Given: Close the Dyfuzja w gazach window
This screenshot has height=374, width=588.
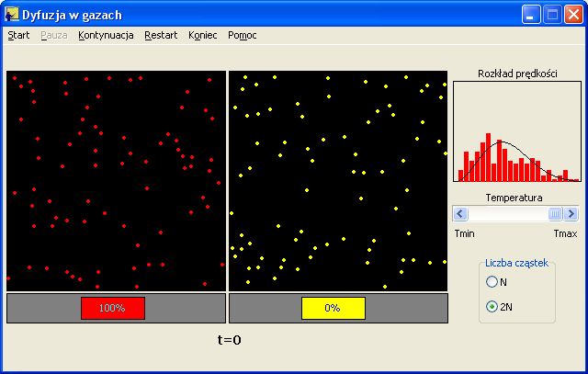Looking at the screenshot, I should 573,15.
